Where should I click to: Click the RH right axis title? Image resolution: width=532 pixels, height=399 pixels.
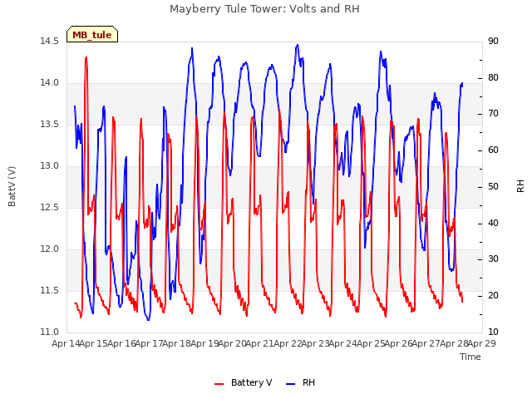pos(520,186)
